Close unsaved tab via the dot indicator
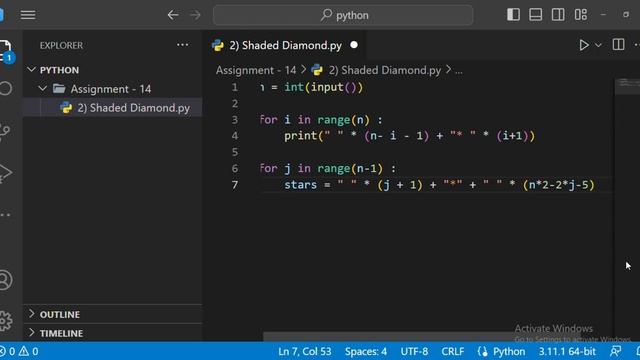Image resolution: width=640 pixels, height=360 pixels. coord(354,45)
